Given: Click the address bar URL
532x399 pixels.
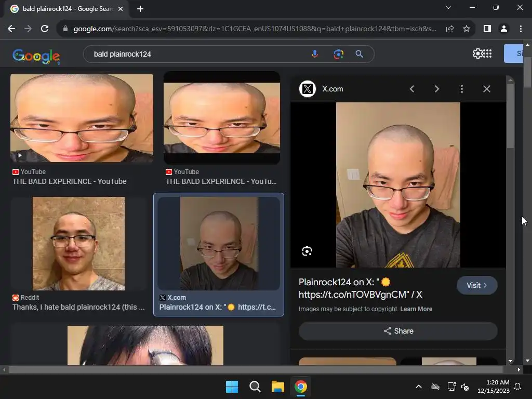Looking at the screenshot, I should click(x=255, y=29).
